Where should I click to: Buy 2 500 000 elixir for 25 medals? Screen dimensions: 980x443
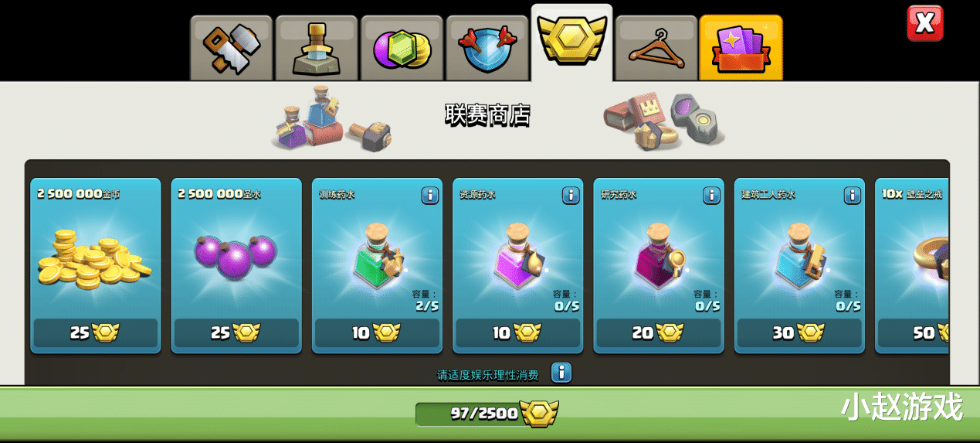tap(236, 333)
